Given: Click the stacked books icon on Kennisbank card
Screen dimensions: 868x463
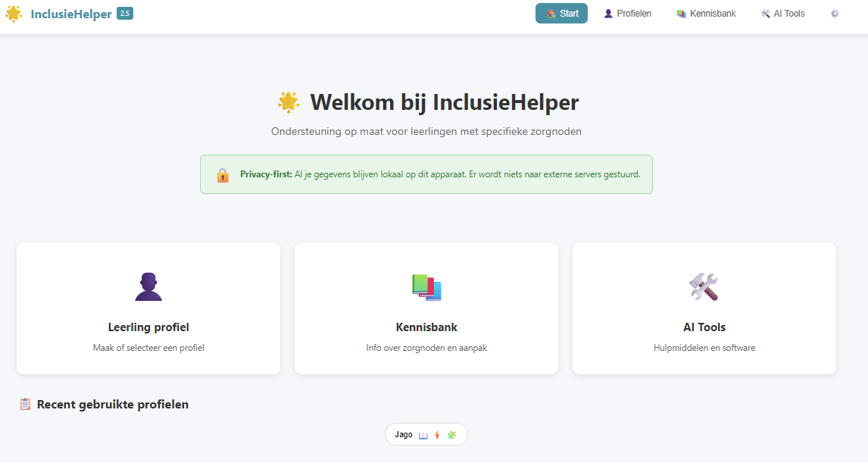Looking at the screenshot, I should point(426,286).
